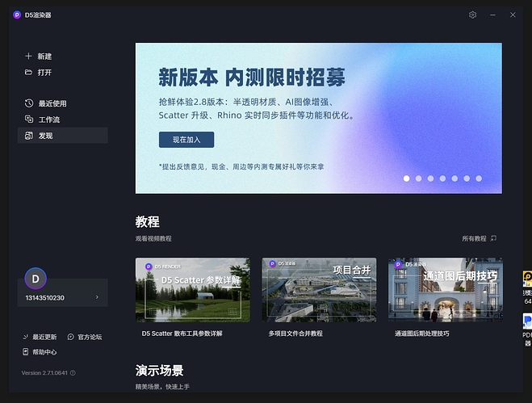Click the 观看视频教程 subtitle
Screen dimensions: 532x403
[x=153, y=239]
